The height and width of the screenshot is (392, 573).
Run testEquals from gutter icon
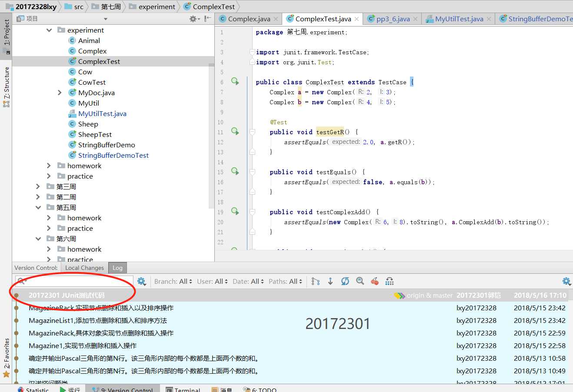tap(235, 171)
